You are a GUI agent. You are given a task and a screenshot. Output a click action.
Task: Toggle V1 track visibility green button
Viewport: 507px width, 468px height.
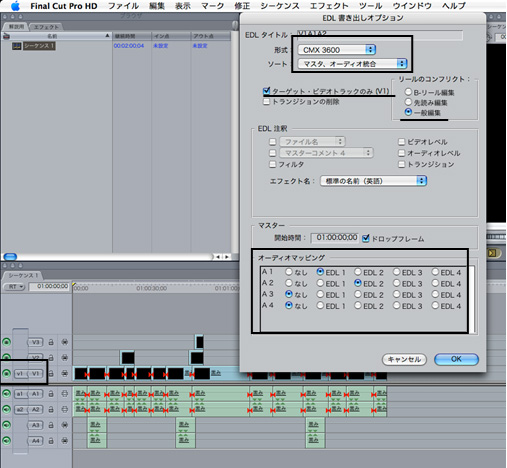[x=6, y=374]
